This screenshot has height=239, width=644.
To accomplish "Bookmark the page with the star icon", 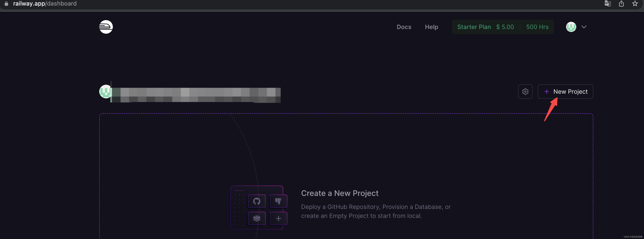I will pyautogui.click(x=635, y=4).
